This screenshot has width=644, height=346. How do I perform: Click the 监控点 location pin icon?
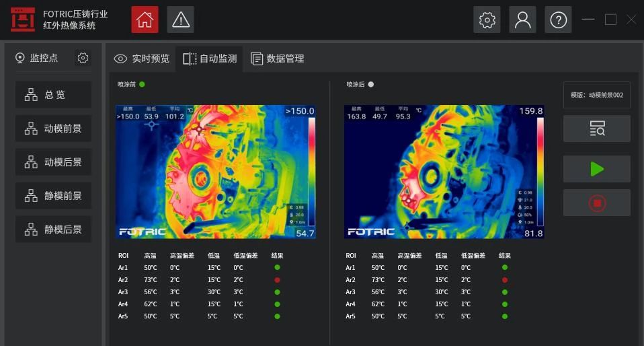click(19, 58)
